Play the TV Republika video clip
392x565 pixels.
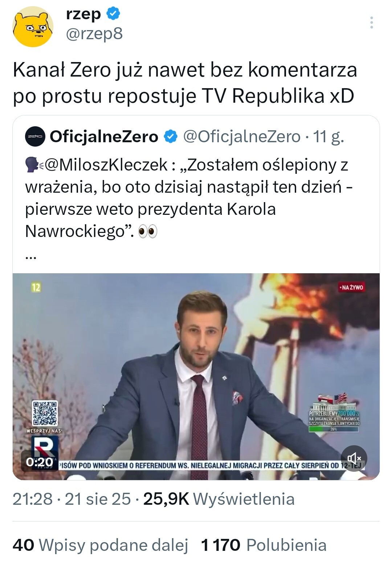[x=196, y=376]
